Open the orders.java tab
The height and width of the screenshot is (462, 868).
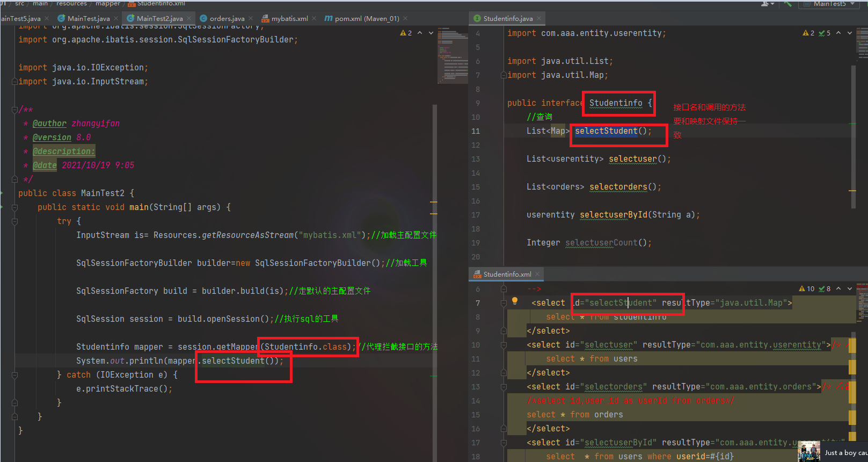227,18
